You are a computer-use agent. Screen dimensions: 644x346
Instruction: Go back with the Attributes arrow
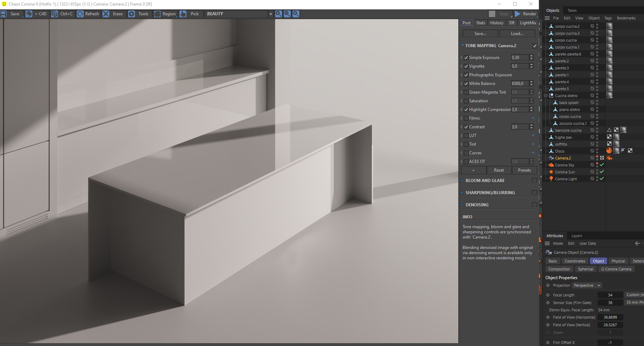pyautogui.click(x=637, y=243)
